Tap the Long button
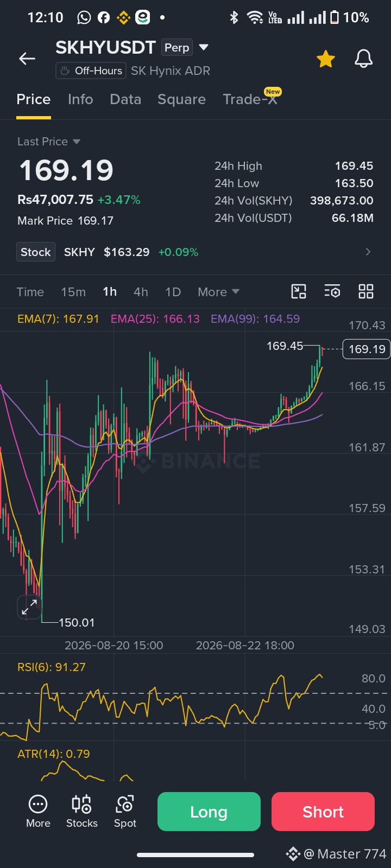This screenshot has height=868, width=391. [209, 812]
